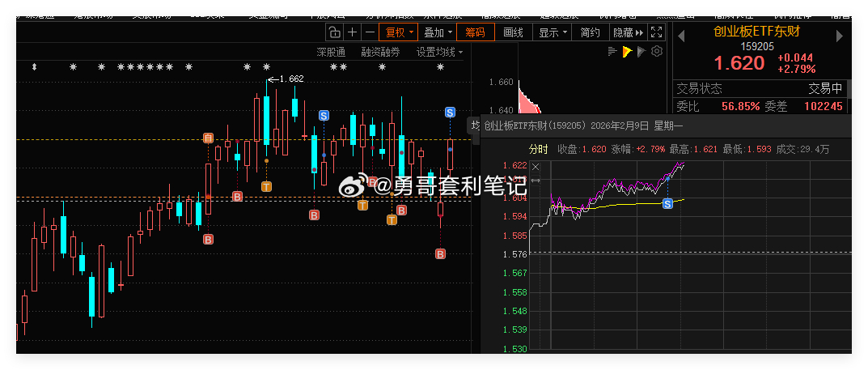Click the up-down arrow marker in event row
Image resolution: width=868 pixels, height=370 pixels.
pos(34,67)
